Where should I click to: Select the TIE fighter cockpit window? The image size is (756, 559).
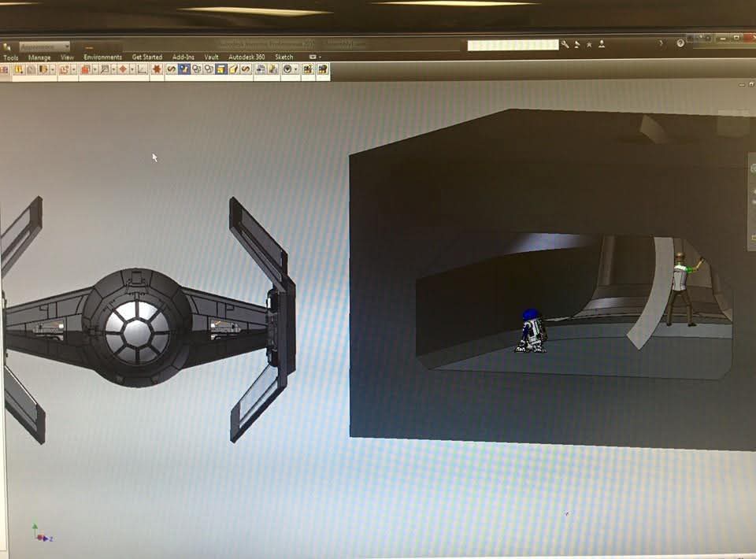[137, 331]
